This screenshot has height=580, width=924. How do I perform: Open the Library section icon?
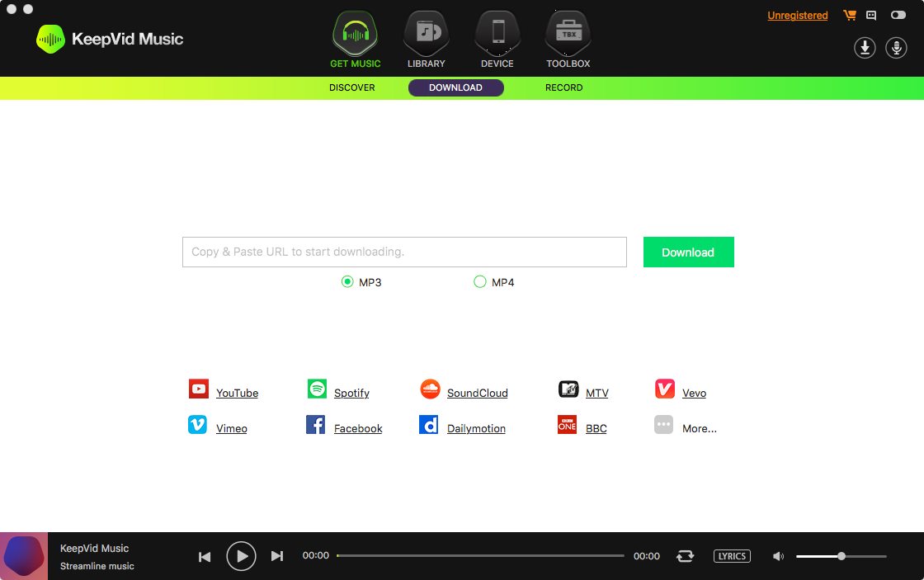click(x=427, y=34)
